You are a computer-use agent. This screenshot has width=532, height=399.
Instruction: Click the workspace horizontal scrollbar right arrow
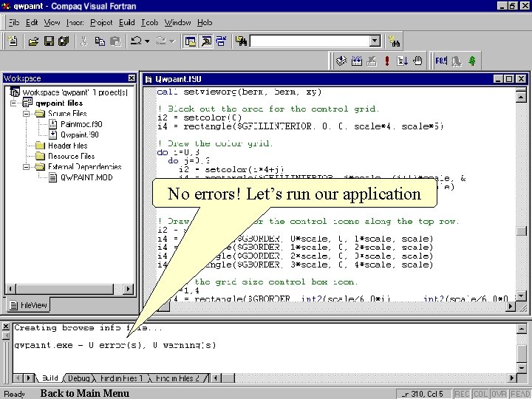pos(128,289)
